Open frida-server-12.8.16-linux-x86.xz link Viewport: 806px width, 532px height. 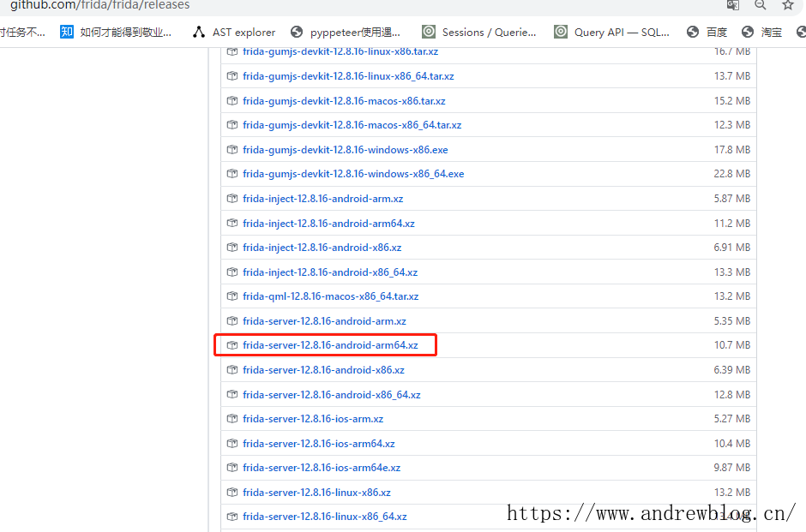pos(316,492)
